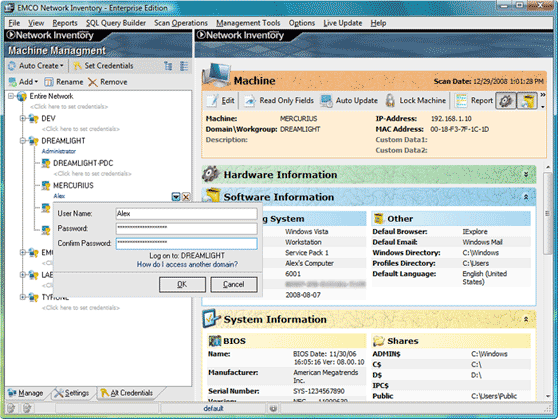The height and width of the screenshot is (419, 558).
Task: Toggle the software view button
Action: point(527,101)
